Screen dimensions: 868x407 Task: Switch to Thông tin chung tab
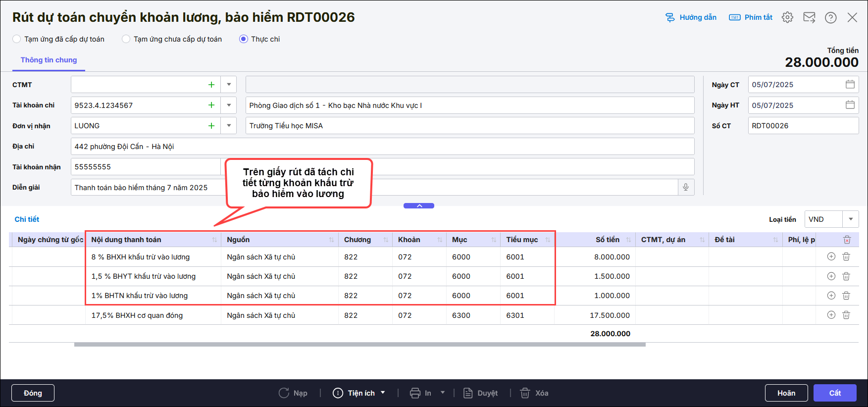point(49,60)
